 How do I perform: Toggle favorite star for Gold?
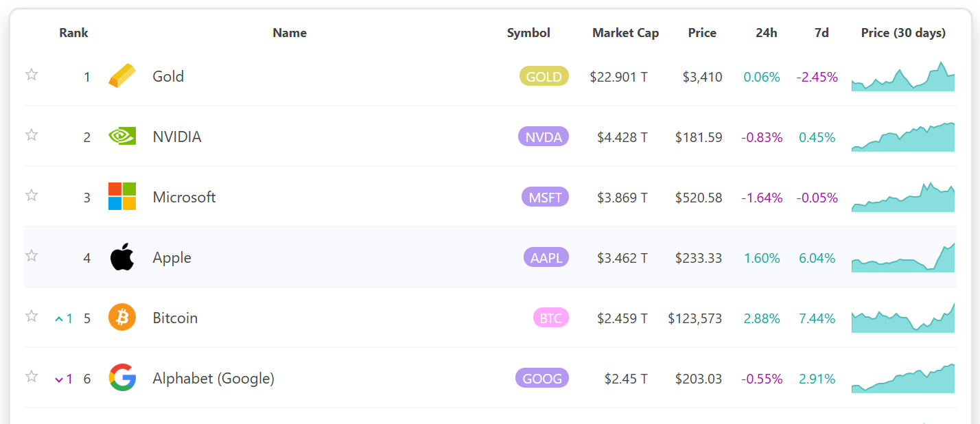[32, 75]
